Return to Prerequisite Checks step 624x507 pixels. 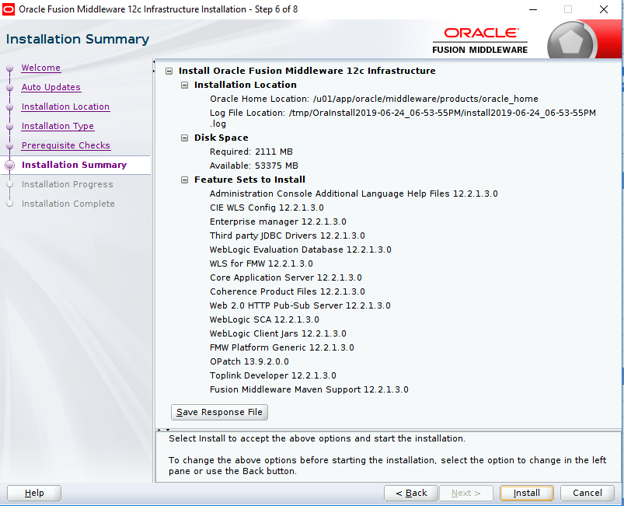point(66,146)
